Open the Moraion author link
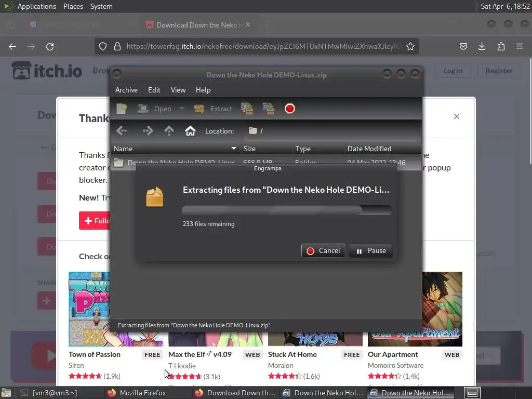This screenshot has width=532, height=399. tap(281, 365)
